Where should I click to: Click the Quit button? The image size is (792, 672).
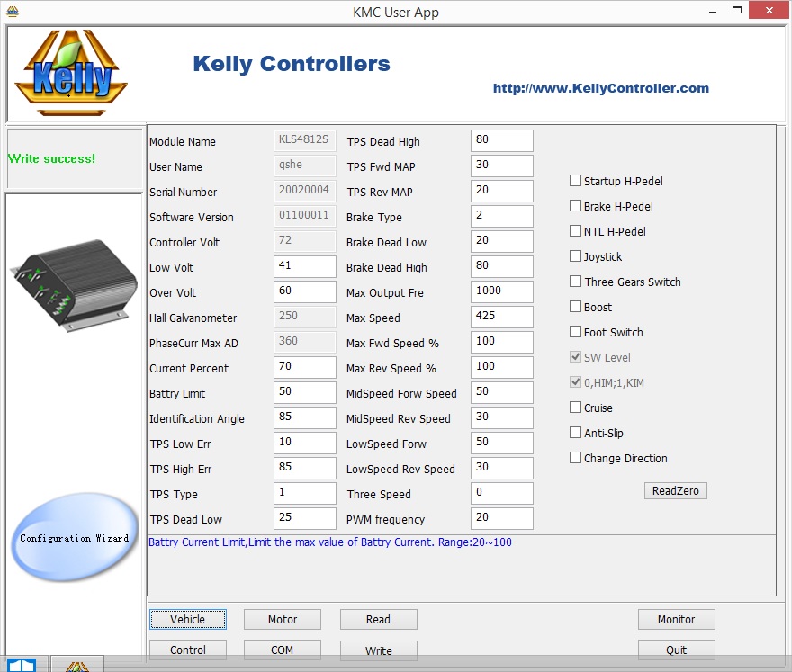click(x=676, y=650)
